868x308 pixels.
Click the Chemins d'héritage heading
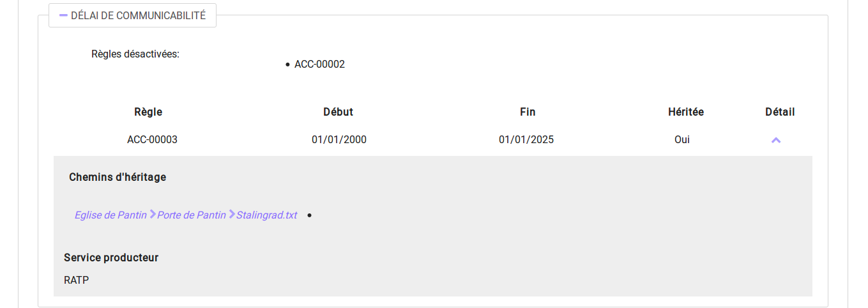pos(118,177)
